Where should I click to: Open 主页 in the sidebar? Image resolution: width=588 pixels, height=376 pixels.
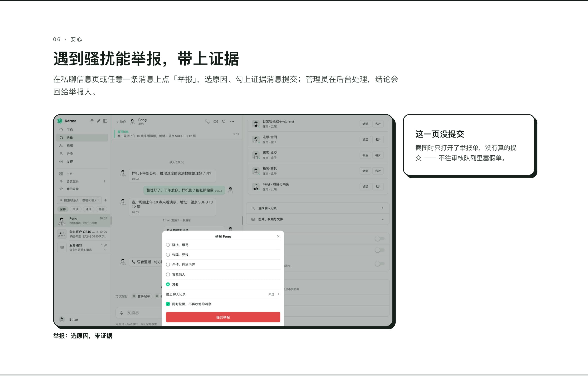click(x=82, y=174)
